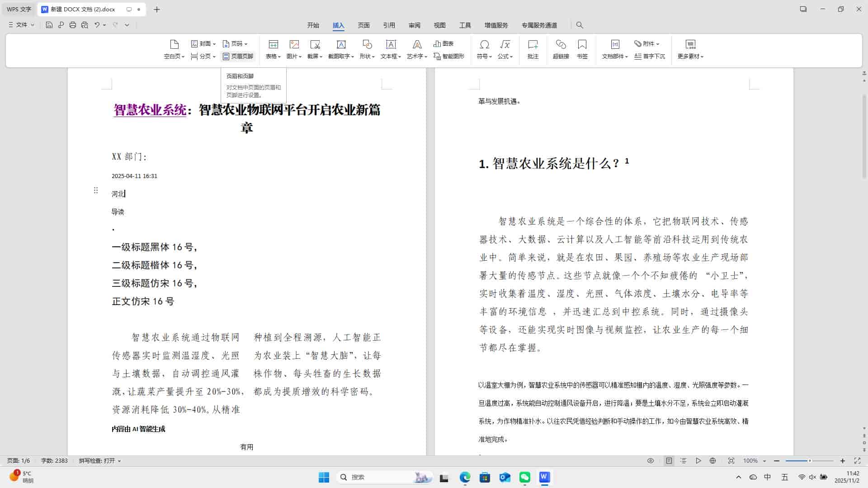The height and width of the screenshot is (488, 868).
Task: Switch to the Tools (工具) ribbon tab
Action: [465, 25]
